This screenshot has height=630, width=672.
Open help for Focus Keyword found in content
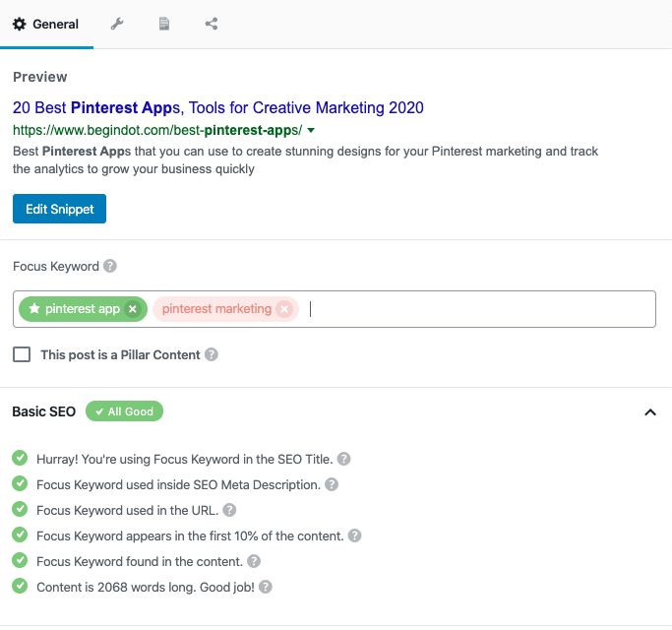254,561
